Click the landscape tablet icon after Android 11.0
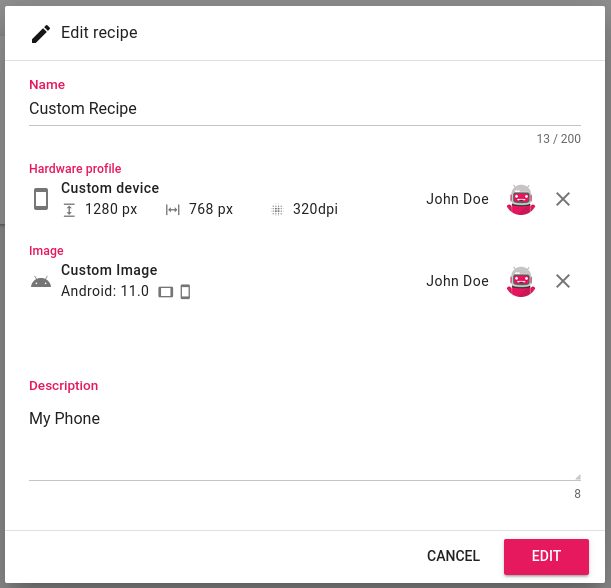This screenshot has height=588, width=611. [166, 292]
